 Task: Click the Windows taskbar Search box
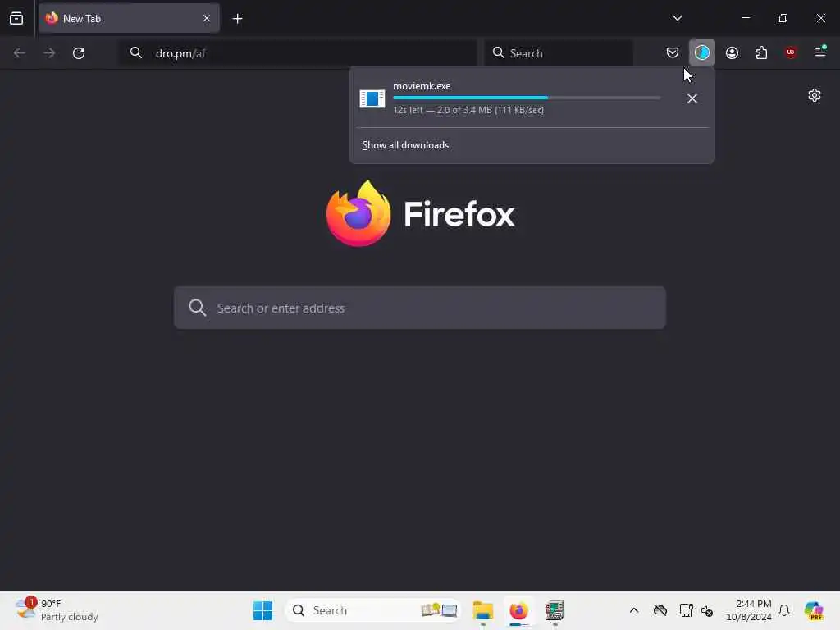click(373, 610)
